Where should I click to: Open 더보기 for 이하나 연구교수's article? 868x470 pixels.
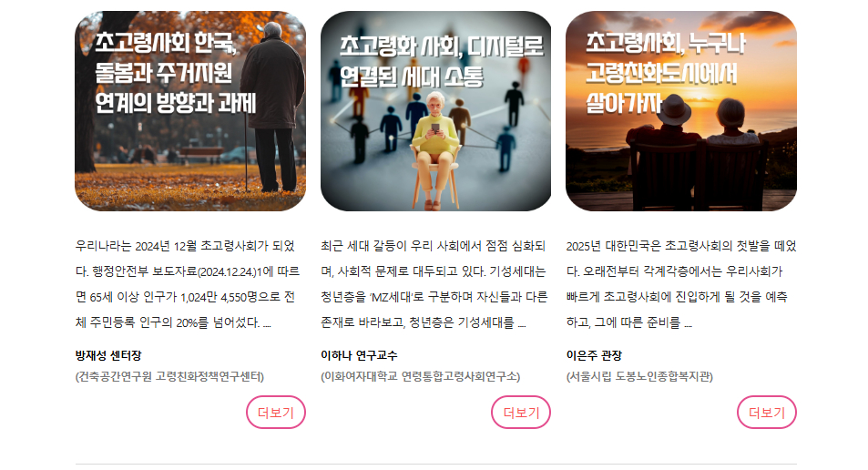[x=521, y=413]
